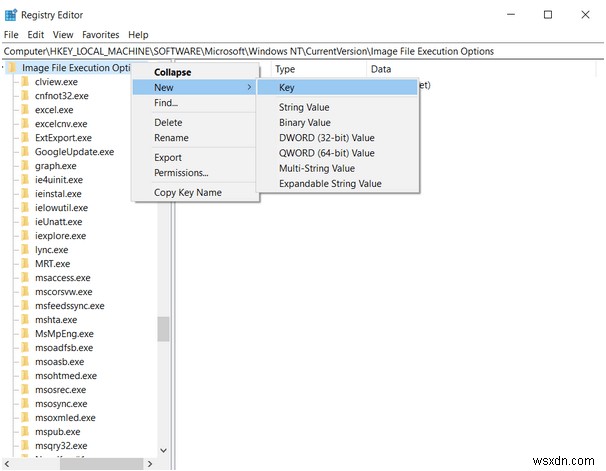Open the New submenu arrow

point(249,87)
